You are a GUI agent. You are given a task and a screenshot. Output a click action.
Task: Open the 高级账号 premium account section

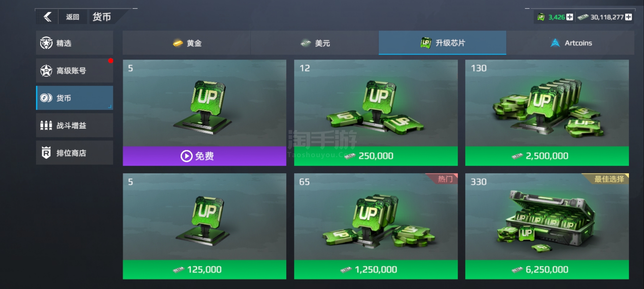(75, 71)
